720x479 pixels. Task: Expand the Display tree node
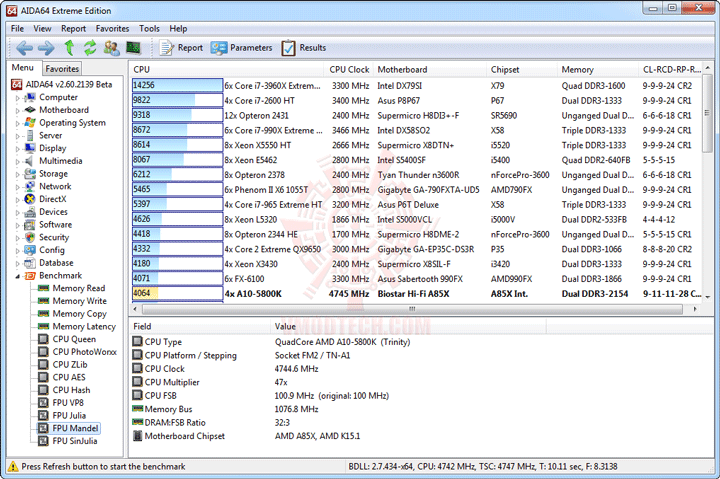click(17, 149)
